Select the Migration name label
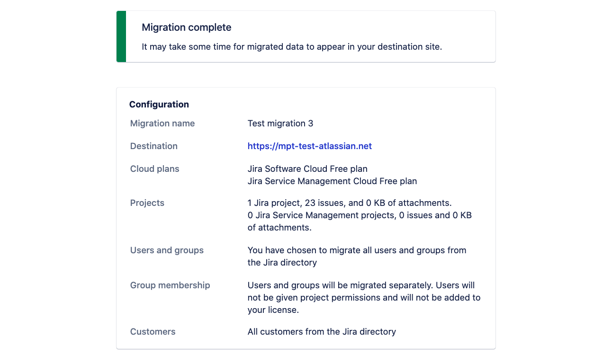 tap(162, 123)
